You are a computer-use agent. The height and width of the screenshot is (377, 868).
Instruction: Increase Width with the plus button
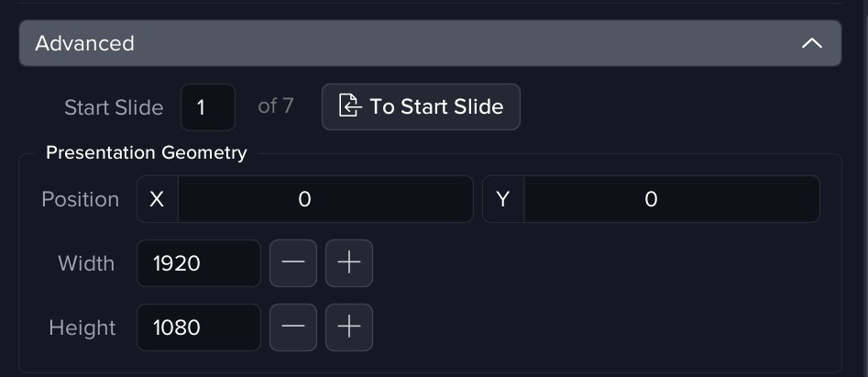(349, 263)
